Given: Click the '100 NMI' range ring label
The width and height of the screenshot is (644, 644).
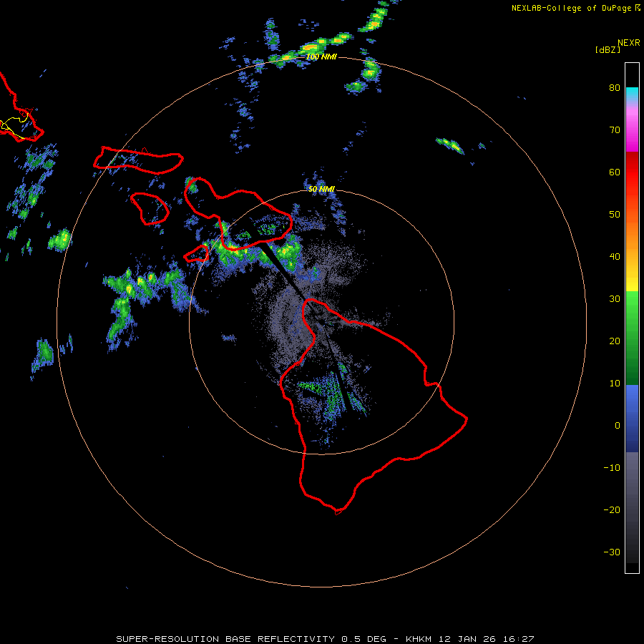Looking at the screenshot, I should pos(321,57).
